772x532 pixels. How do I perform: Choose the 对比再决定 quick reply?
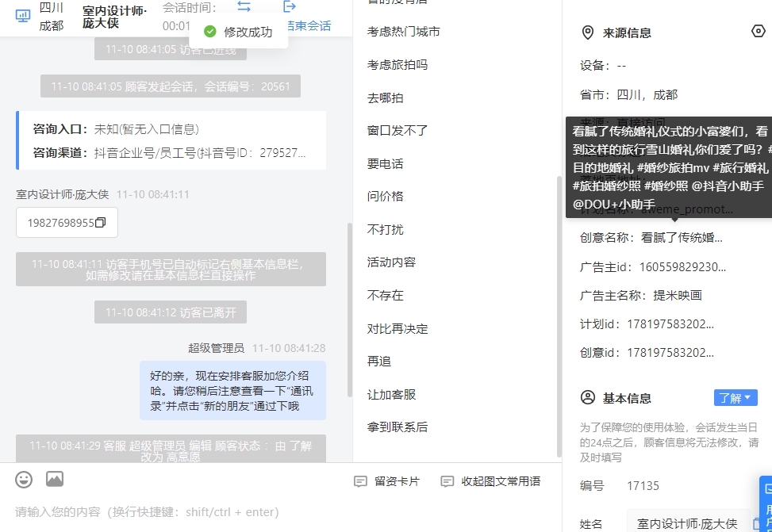click(398, 329)
